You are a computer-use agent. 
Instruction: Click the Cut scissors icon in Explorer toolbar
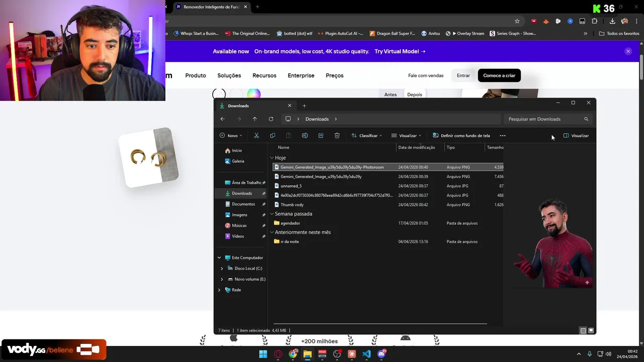pyautogui.click(x=256, y=136)
